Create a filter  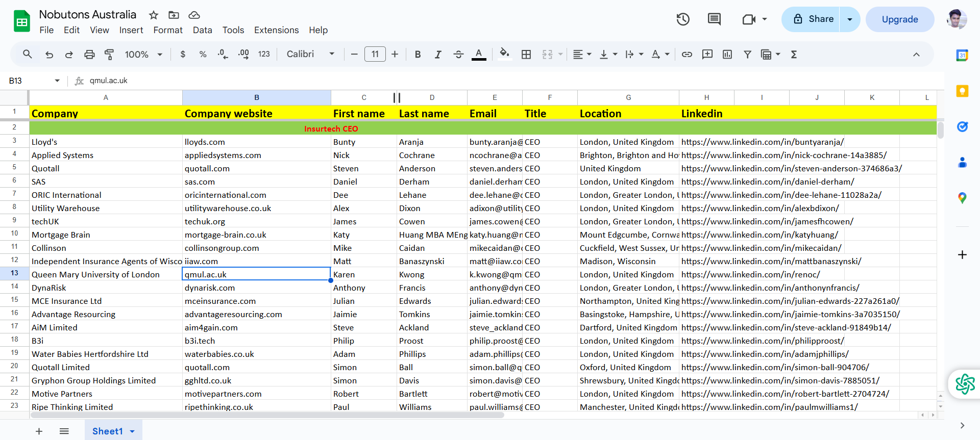coord(747,55)
